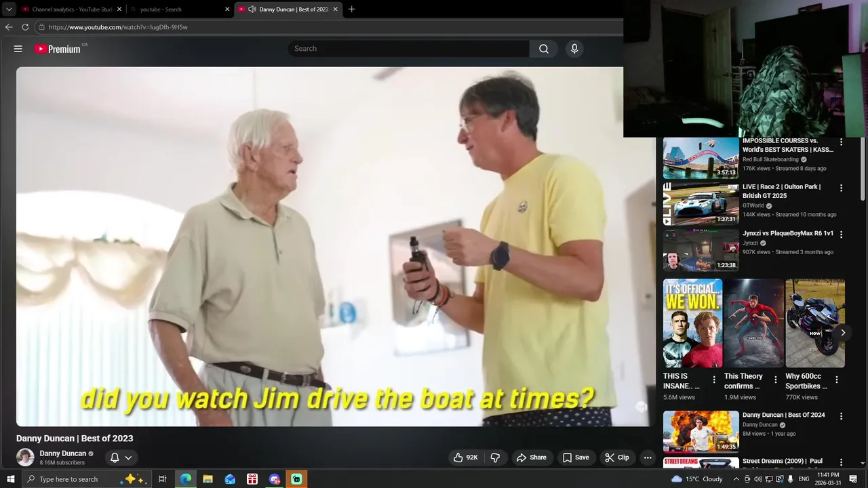Viewport: 868px width, 488px height.
Task: Click the sidebar scrollbar down arrow
Action: [863, 464]
